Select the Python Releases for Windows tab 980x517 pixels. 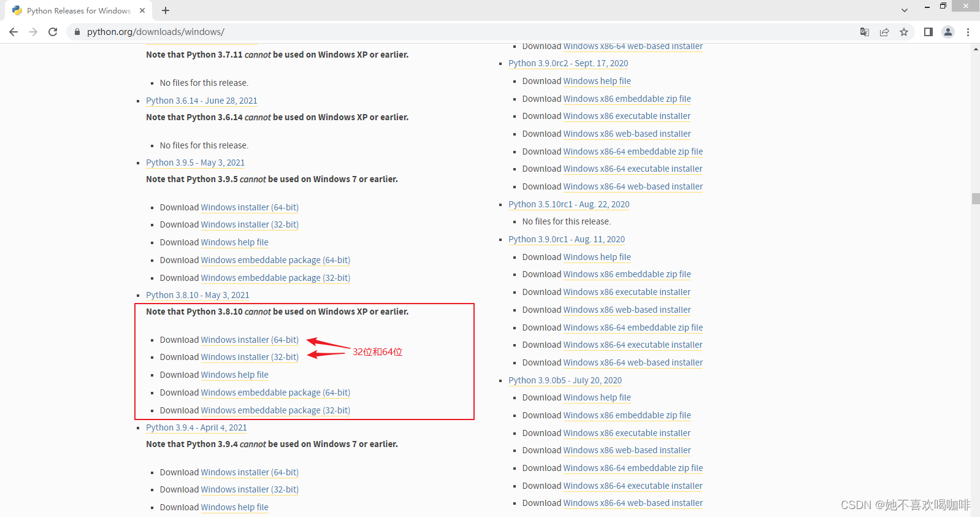click(78, 10)
